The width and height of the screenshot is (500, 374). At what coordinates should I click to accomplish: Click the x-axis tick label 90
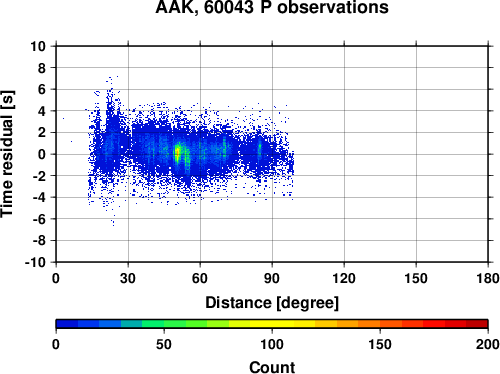(x=272, y=278)
